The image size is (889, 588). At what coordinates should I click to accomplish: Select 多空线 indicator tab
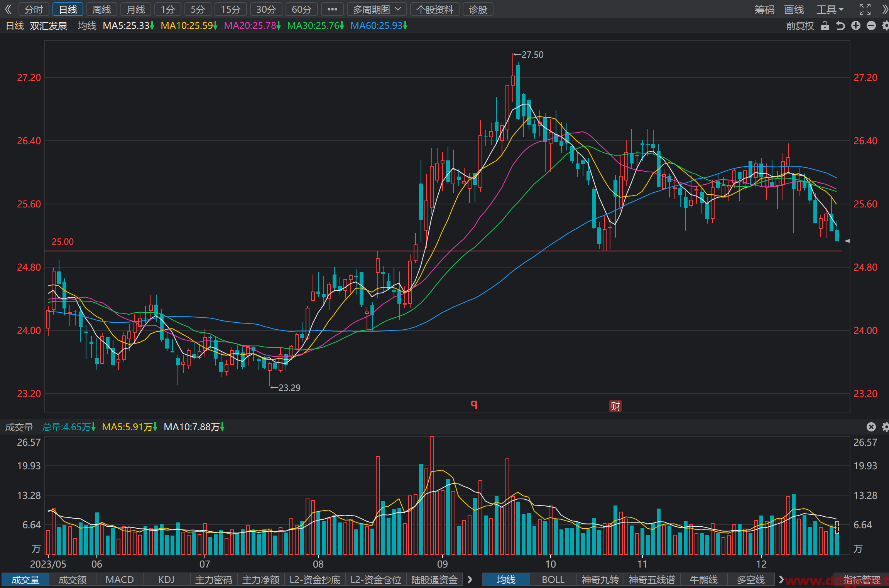tap(751, 580)
